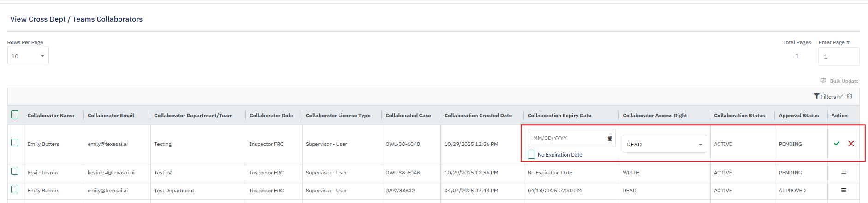Open the READ access right dropdown
This screenshot has height=203, width=868.
pyautogui.click(x=664, y=144)
